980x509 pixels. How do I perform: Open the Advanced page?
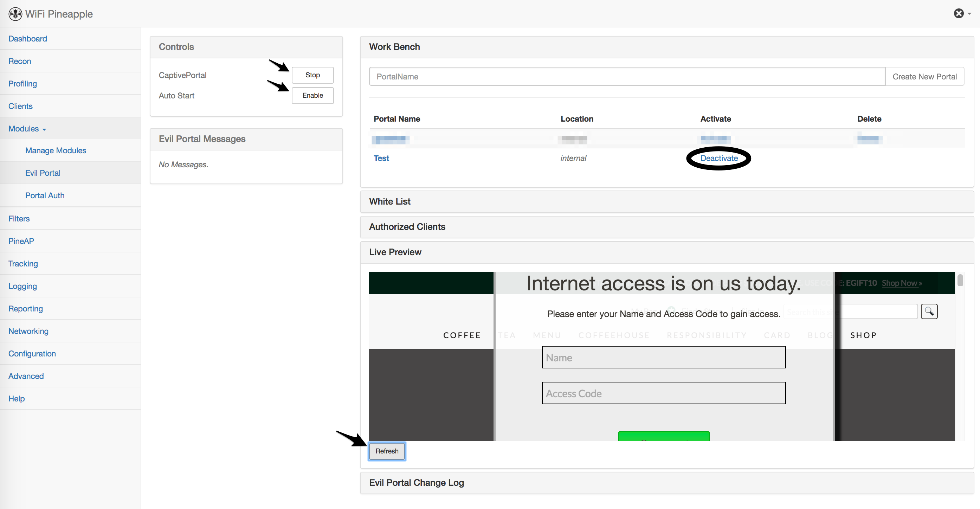click(x=26, y=375)
